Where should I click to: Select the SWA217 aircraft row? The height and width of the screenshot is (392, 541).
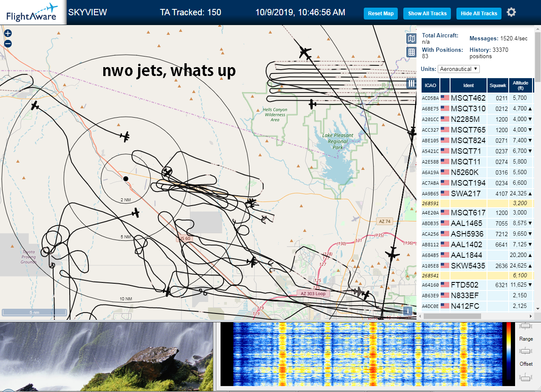click(476, 194)
